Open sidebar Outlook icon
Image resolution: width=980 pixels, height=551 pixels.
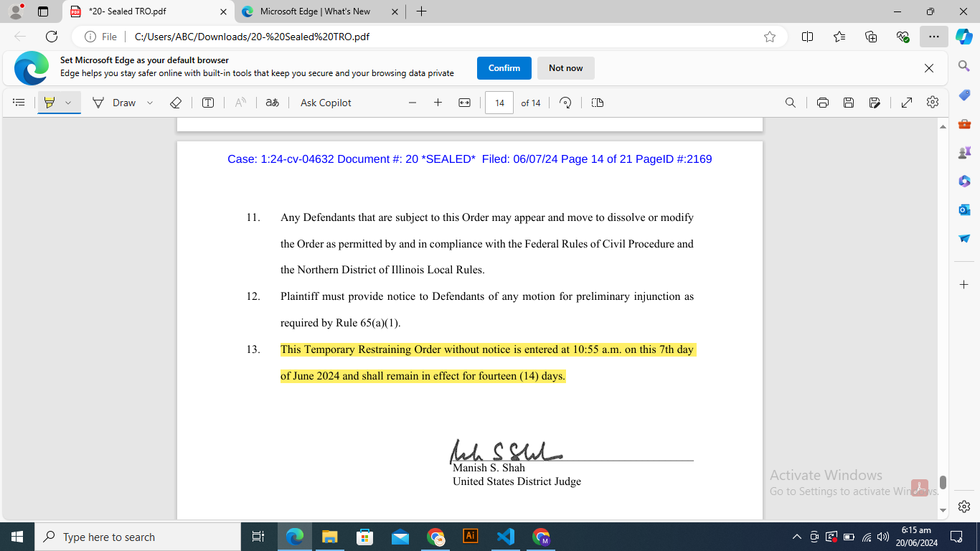point(964,209)
